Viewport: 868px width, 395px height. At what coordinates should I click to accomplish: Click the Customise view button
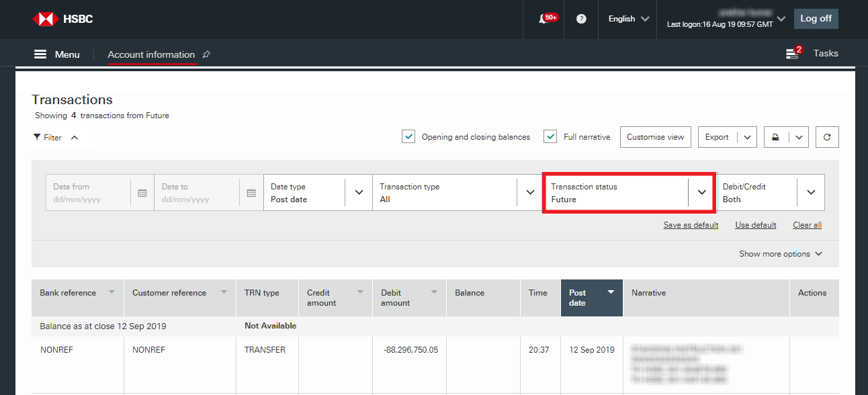pos(655,137)
